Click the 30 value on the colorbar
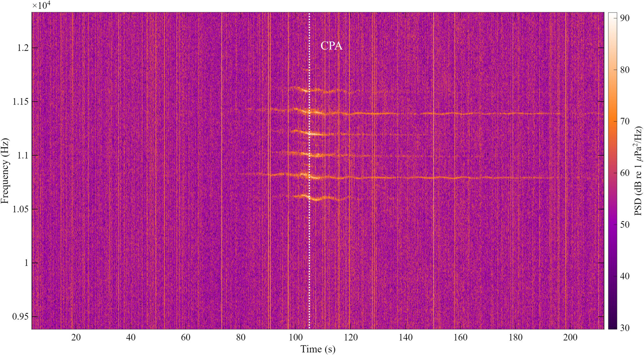This screenshot has width=644, height=355. pyautogui.click(x=625, y=328)
